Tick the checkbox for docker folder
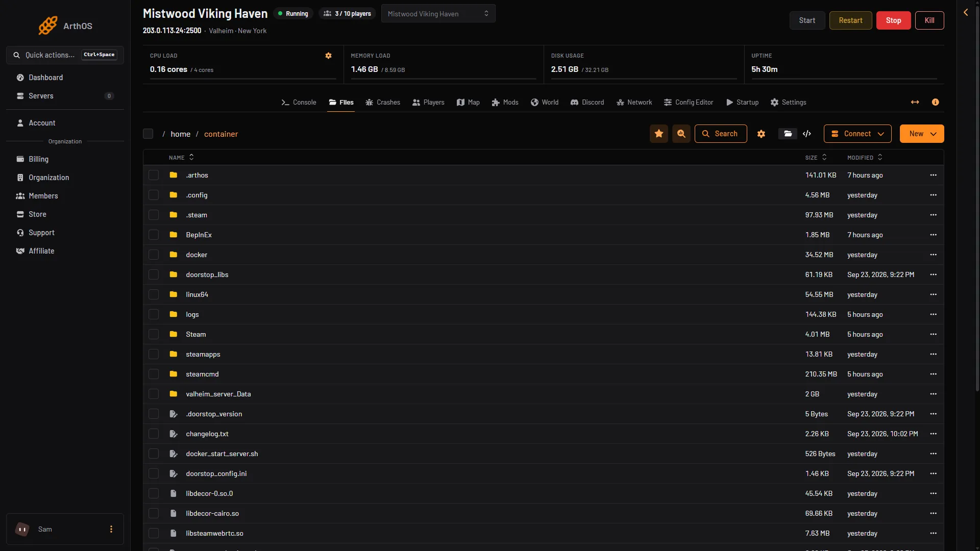The image size is (980, 551). click(154, 255)
